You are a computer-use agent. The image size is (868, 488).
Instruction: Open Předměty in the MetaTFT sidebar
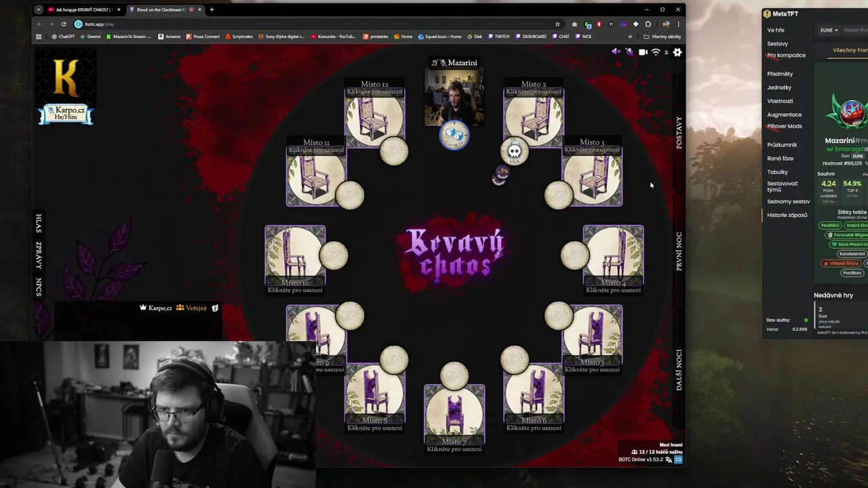780,73
